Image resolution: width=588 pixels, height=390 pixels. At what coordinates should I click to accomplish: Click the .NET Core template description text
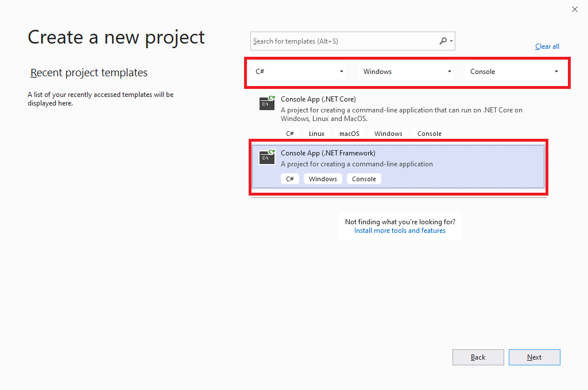tap(401, 114)
